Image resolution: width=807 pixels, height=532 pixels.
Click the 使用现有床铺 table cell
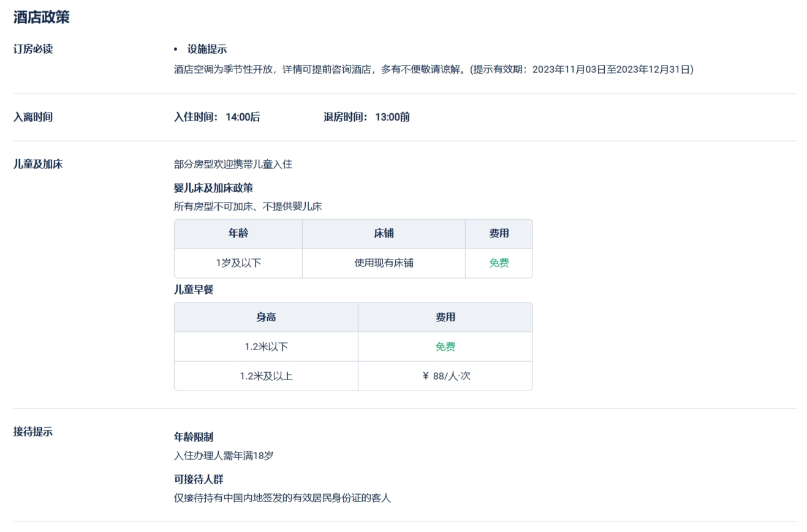[x=384, y=263]
